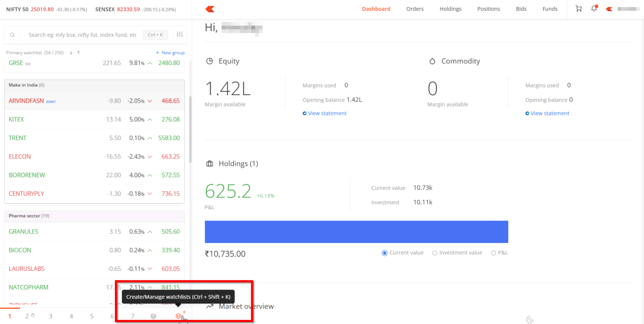Click the Kite logo beside the username
Screen dimensions: 644x324
[x=608, y=8]
